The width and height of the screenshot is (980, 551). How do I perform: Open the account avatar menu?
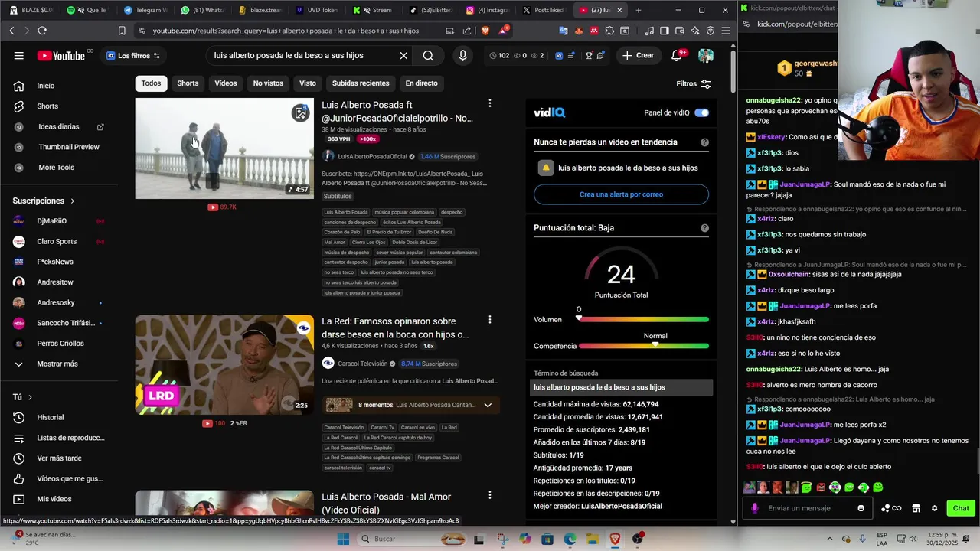click(x=706, y=55)
